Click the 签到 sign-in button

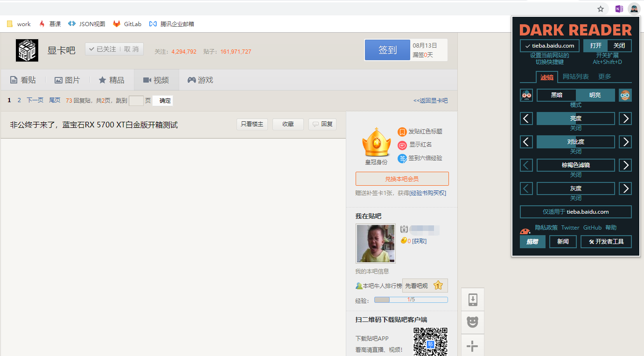click(x=387, y=50)
